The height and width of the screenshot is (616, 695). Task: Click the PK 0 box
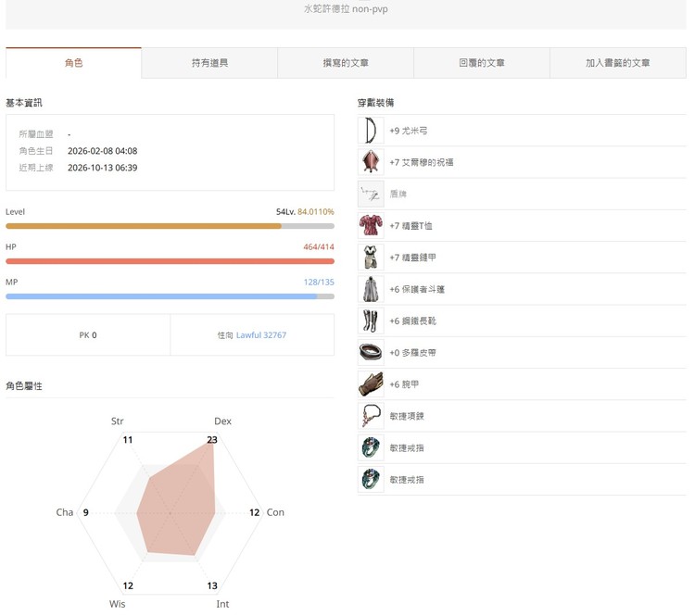click(x=88, y=335)
